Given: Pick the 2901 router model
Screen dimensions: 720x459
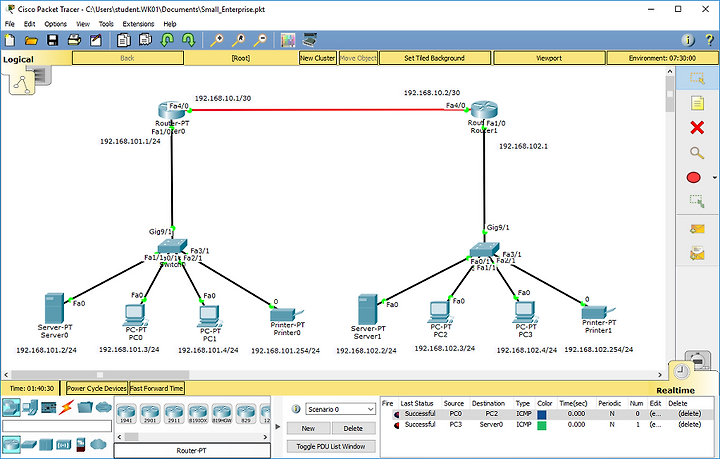Looking at the screenshot, I should pos(150,414).
